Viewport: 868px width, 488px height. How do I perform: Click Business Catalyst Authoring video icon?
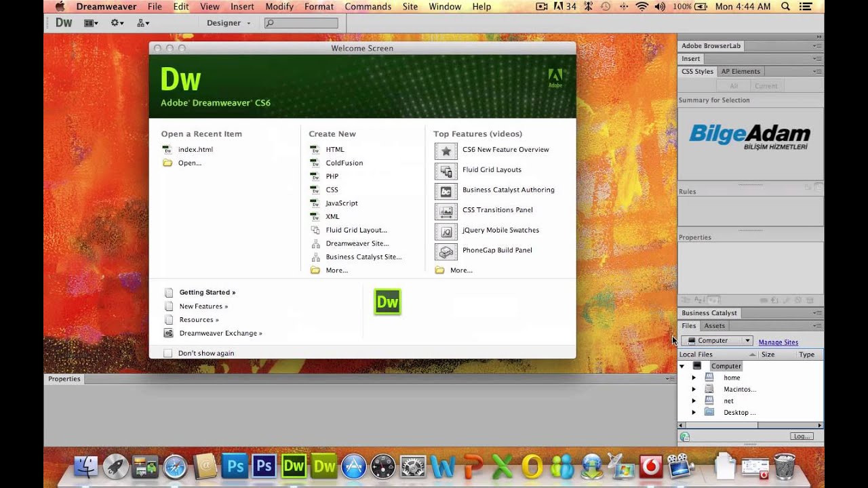446,191
